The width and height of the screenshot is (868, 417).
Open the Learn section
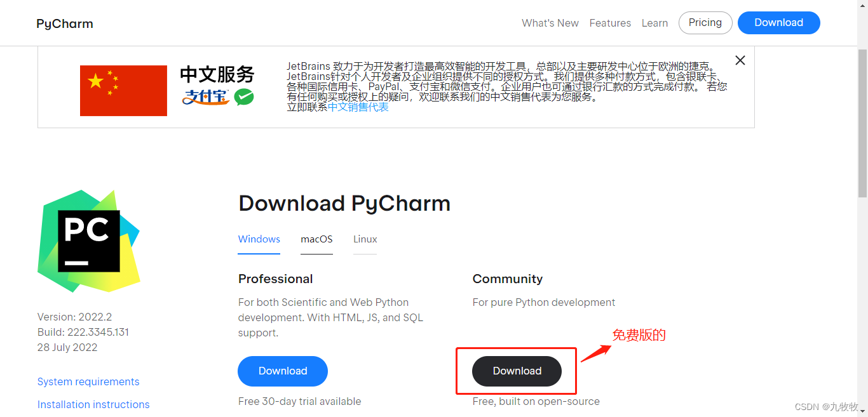coord(654,23)
